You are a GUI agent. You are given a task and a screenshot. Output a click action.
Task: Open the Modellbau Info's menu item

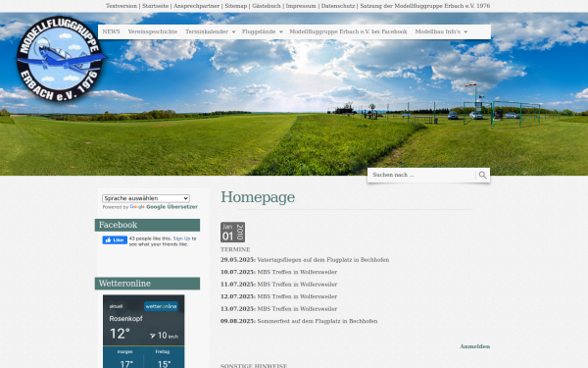point(438,32)
